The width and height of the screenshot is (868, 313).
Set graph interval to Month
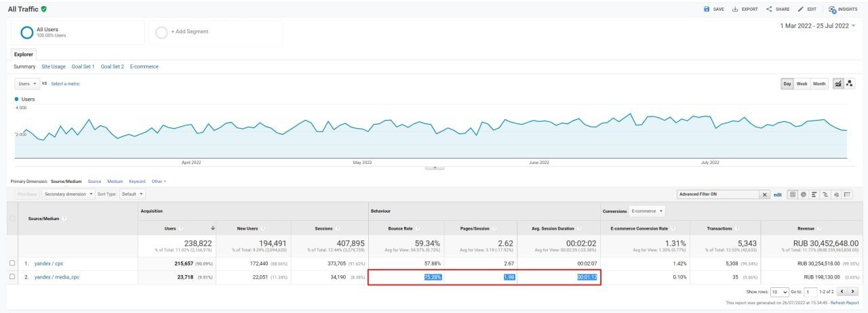pos(819,84)
